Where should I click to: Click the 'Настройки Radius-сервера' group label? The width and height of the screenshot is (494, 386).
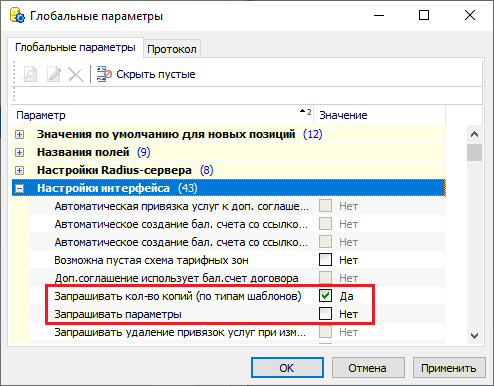(114, 170)
